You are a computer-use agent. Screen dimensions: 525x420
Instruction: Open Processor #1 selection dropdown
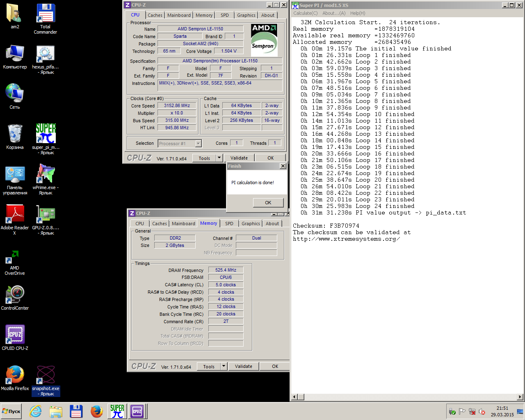[180, 144]
